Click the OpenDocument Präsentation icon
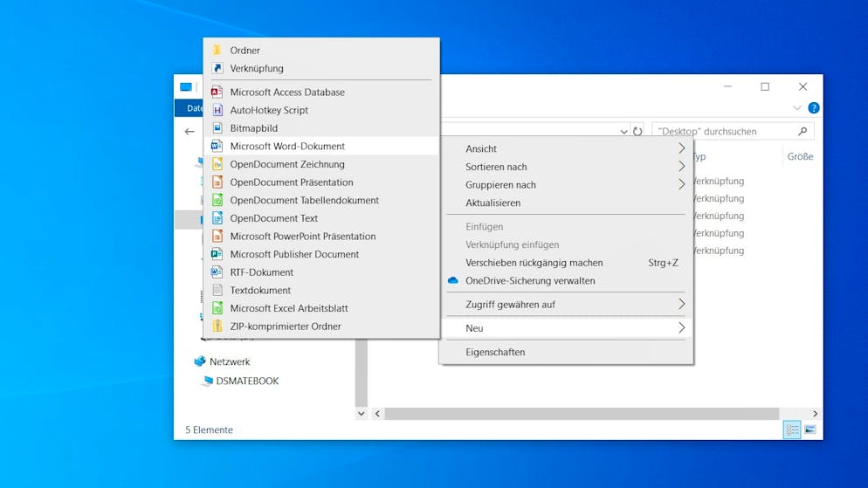Screen dimensions: 868x488 217,182
